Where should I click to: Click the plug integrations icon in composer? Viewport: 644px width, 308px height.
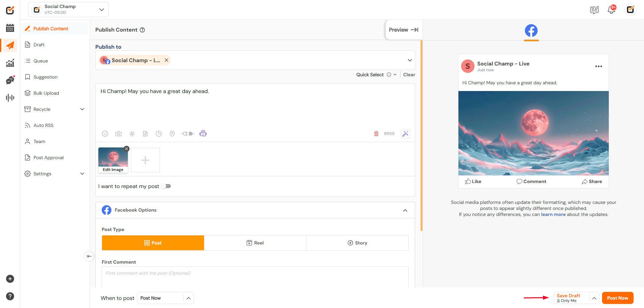(188, 134)
